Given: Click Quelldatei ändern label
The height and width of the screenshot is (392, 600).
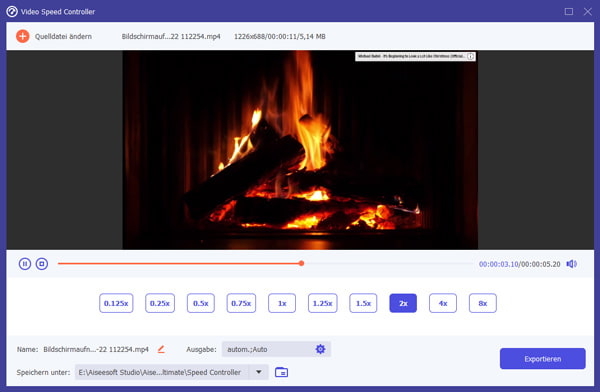Looking at the screenshot, I should [63, 36].
